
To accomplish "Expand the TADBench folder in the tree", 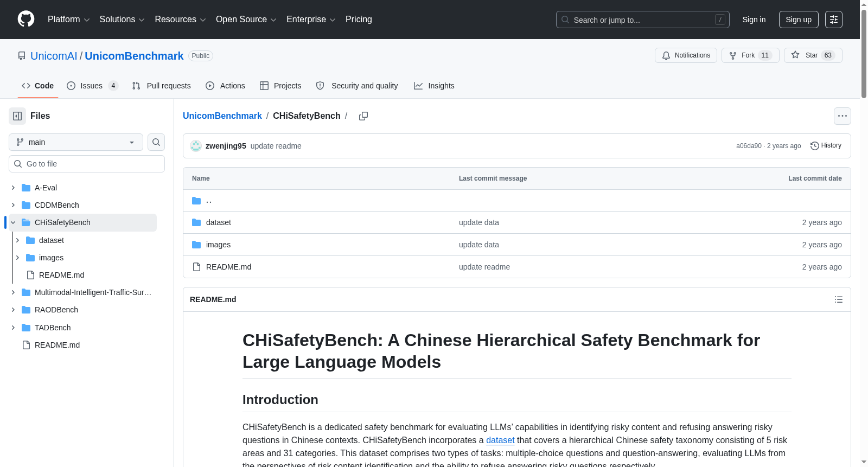I will 13,328.
